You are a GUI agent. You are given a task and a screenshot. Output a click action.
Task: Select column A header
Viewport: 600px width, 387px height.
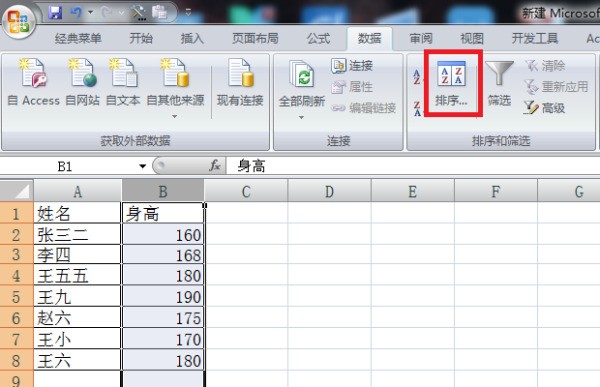pos(78,191)
